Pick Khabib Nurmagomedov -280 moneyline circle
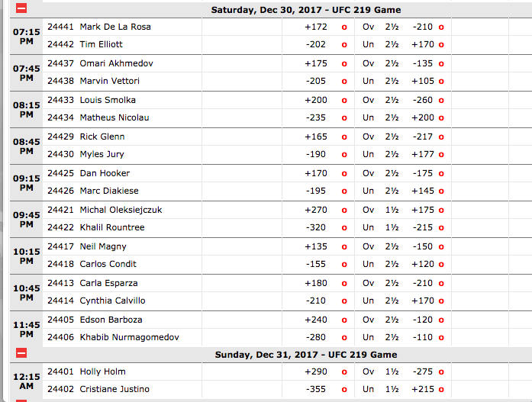This screenshot has height=402, width=532. pyautogui.click(x=344, y=338)
